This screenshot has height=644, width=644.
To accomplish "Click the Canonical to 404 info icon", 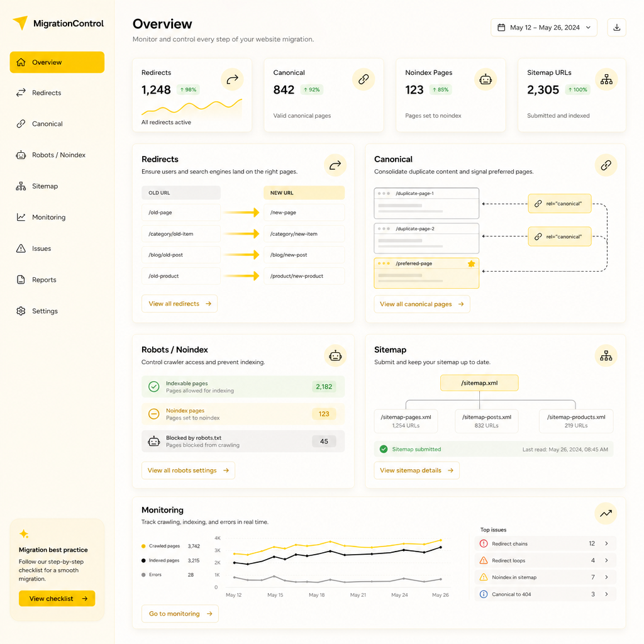I will click(484, 594).
